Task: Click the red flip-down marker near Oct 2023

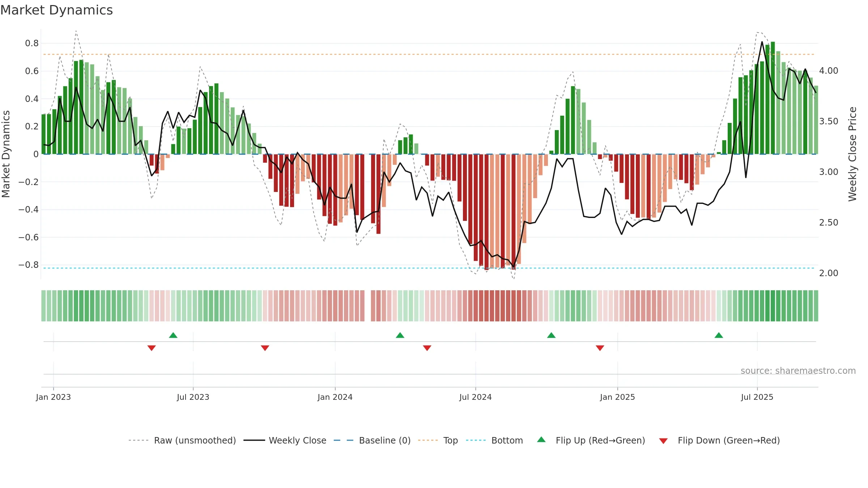Action: 265,348
